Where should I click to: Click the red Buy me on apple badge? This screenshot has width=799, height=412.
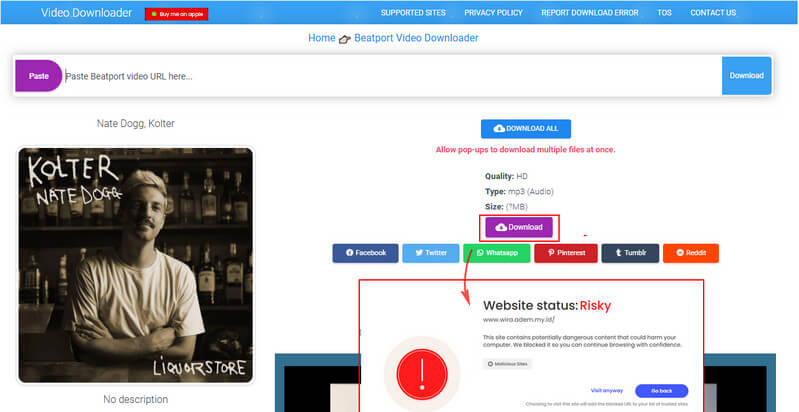tap(176, 14)
